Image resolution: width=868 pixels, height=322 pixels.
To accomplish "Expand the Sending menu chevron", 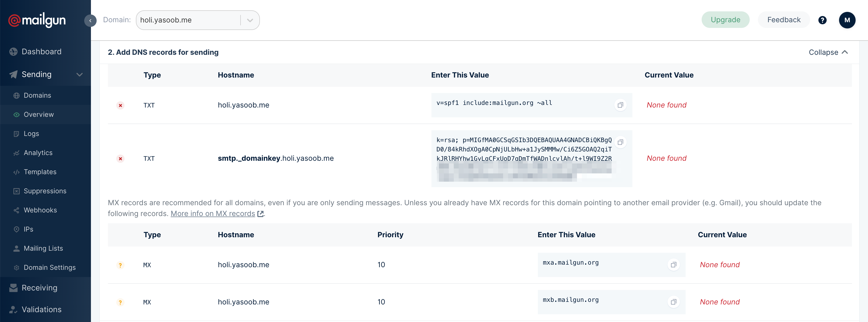I will [80, 74].
